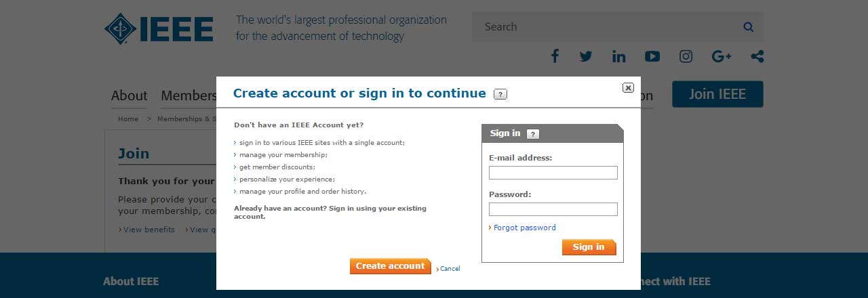
Task: Click the Forgot password link
Action: pyautogui.click(x=524, y=228)
